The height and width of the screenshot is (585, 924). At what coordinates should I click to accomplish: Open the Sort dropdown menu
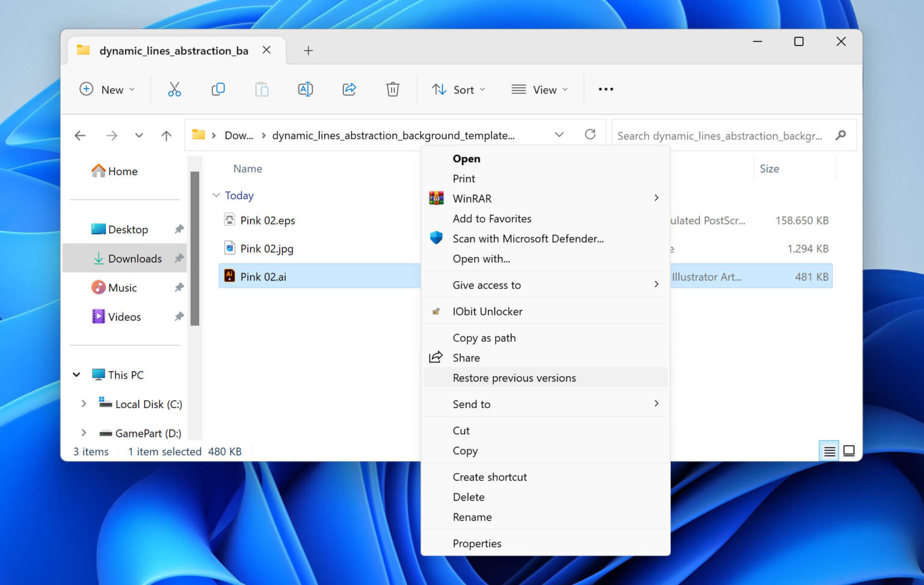[x=458, y=89]
